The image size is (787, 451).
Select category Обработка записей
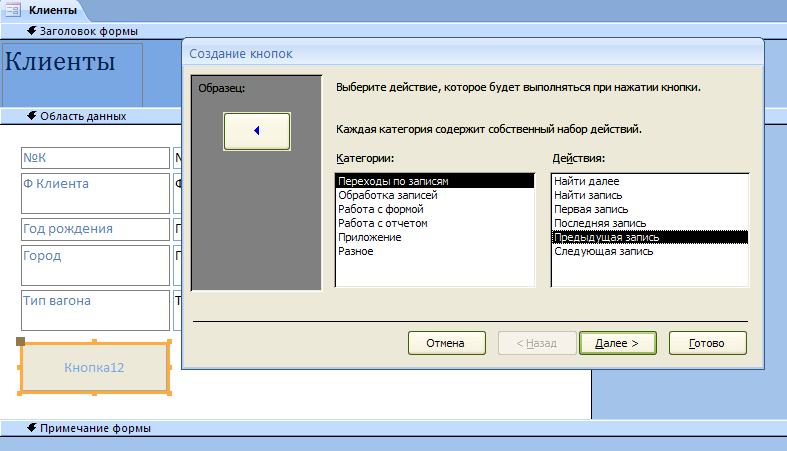435,195
